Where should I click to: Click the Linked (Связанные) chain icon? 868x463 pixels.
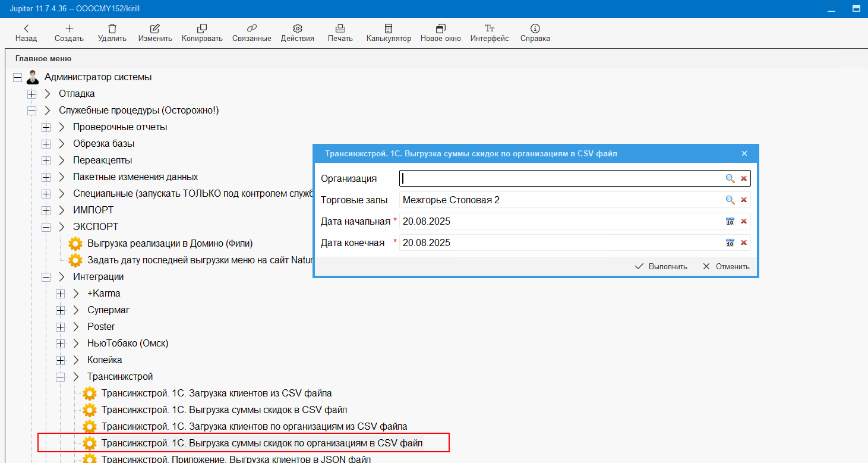pyautogui.click(x=251, y=29)
